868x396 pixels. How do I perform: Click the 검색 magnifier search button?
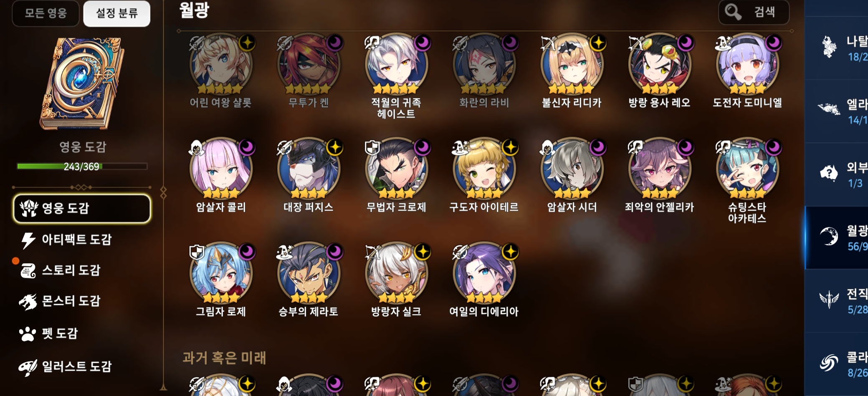754,12
